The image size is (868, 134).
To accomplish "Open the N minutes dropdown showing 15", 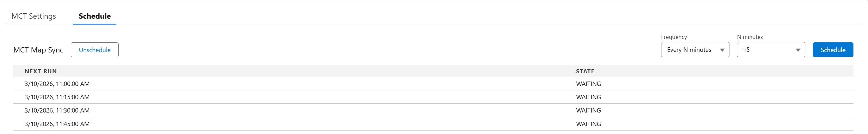I will click(x=771, y=50).
